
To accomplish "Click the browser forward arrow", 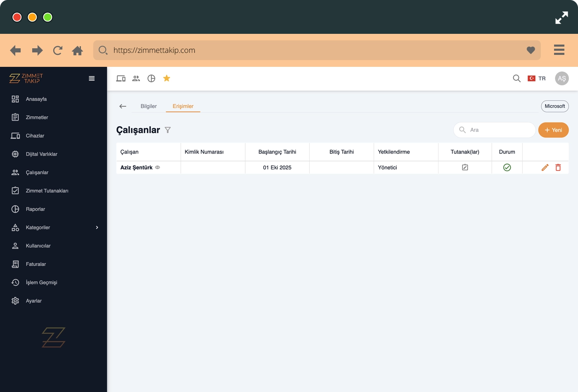I will [38, 50].
